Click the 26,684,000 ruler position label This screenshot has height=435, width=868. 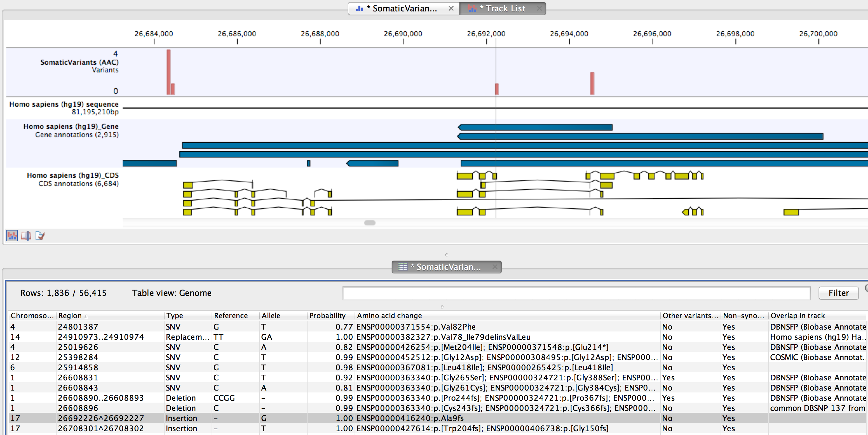154,34
